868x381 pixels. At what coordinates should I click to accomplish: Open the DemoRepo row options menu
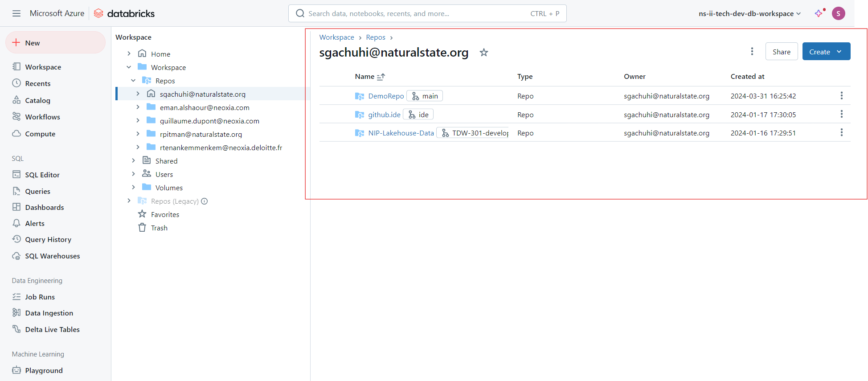pos(842,96)
